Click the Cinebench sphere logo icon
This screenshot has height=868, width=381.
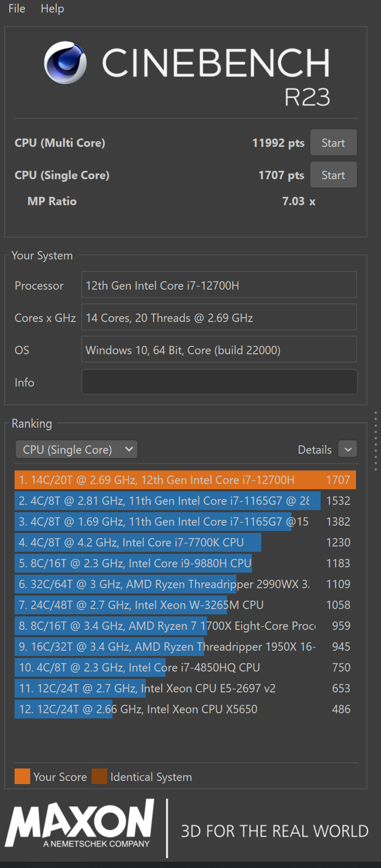coord(65,63)
